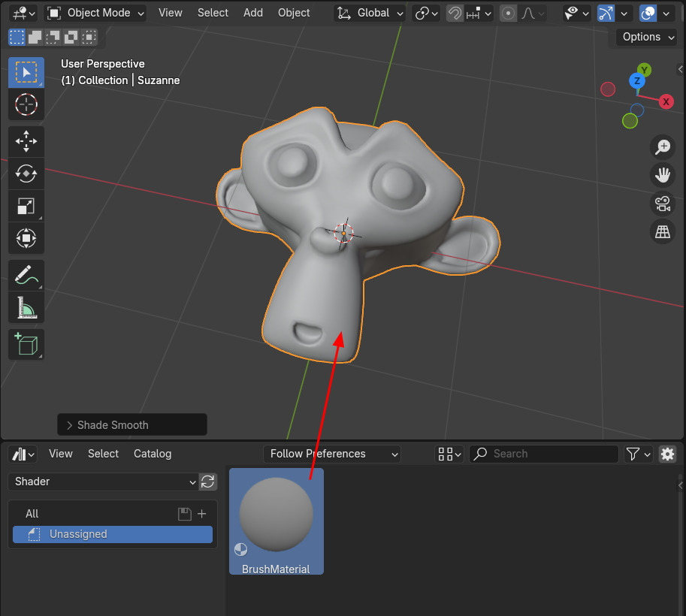The width and height of the screenshot is (686, 616).
Task: Open the Follow Preferences import method dropdown
Action: point(332,454)
